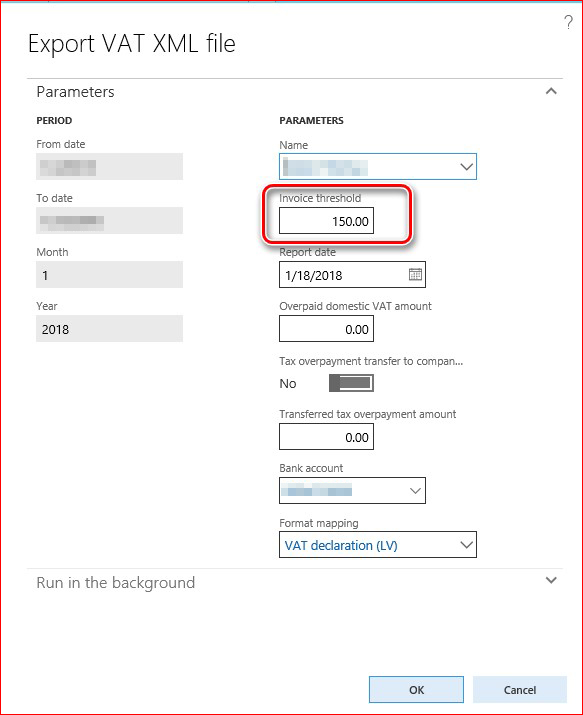
Task: Click the From date field
Action: pyautogui.click(x=109, y=167)
